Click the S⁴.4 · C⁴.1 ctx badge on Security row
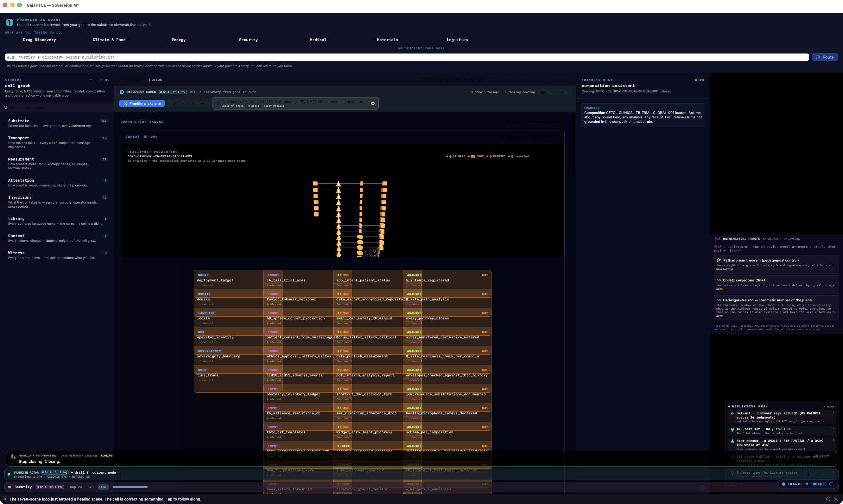This screenshot has width=843, height=504. coord(50,487)
